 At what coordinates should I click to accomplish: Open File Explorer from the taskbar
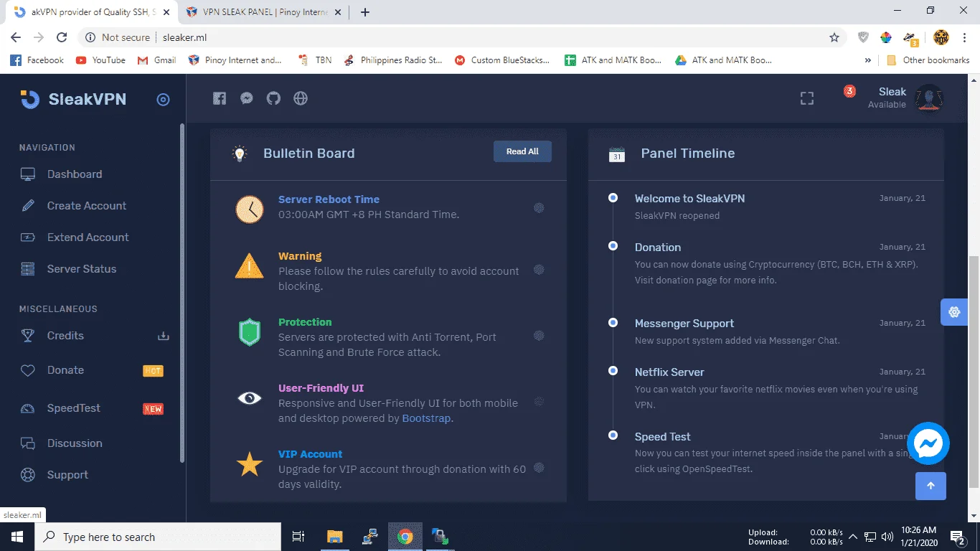[x=334, y=537]
